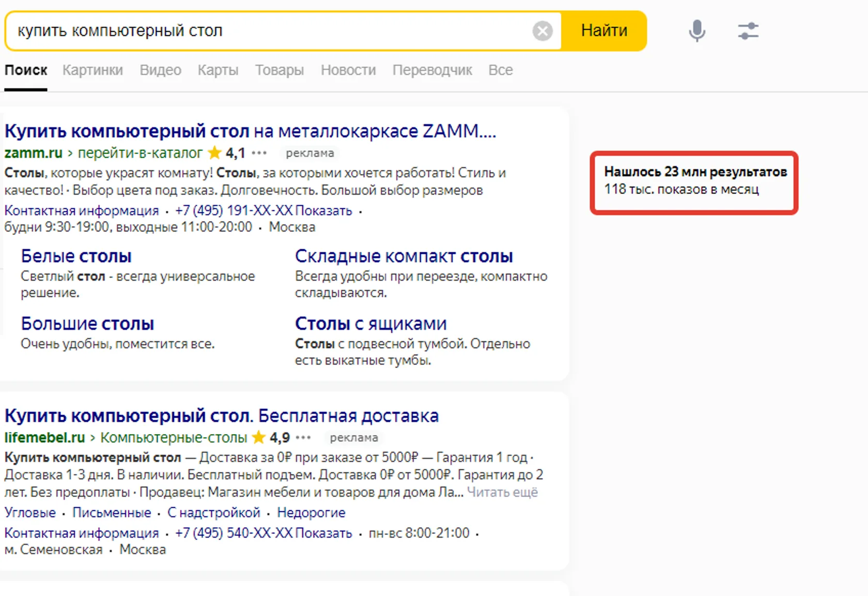Open the Столы с ящиками sitelink
The height and width of the screenshot is (596, 868).
(370, 324)
